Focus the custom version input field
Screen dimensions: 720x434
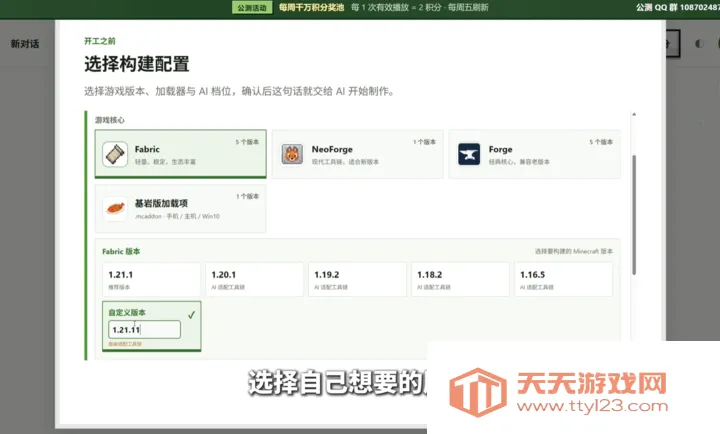(x=144, y=330)
